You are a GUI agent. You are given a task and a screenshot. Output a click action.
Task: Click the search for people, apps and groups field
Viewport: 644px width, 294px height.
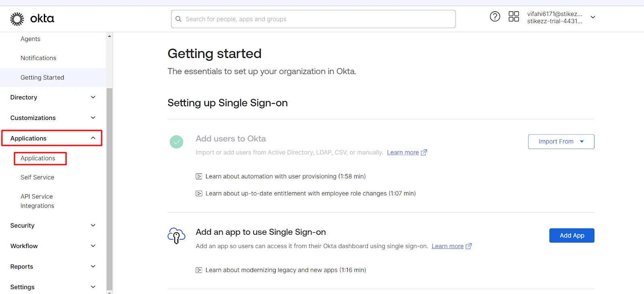click(313, 19)
